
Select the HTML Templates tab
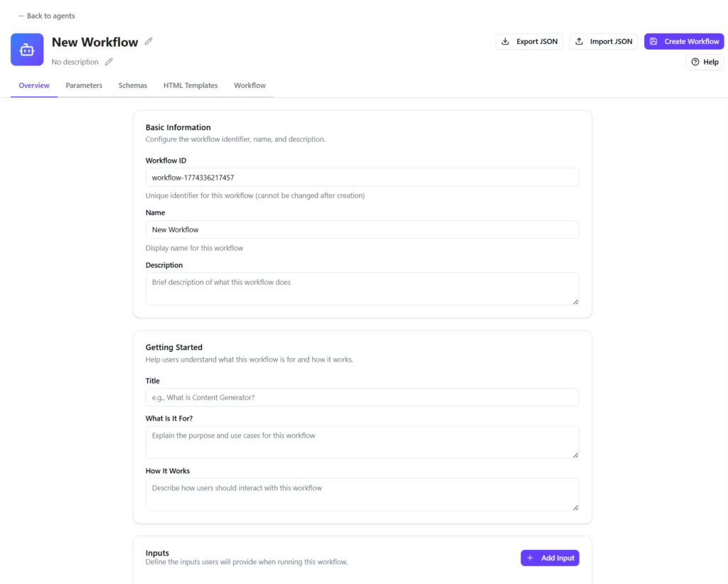coord(191,85)
